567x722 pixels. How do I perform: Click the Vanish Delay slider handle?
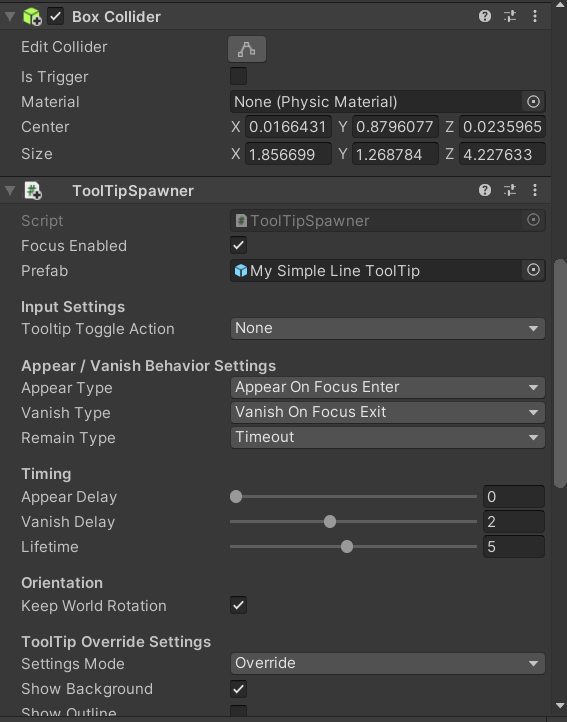(x=330, y=522)
